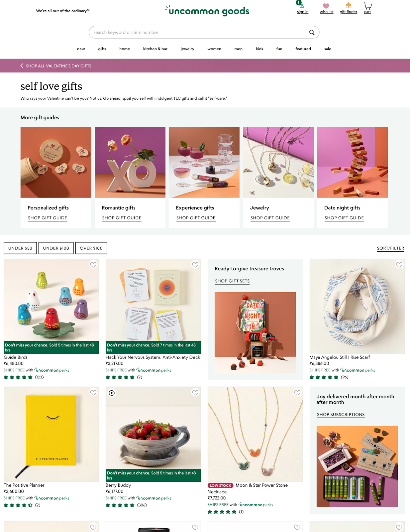Toggle wishlist heart on Guide Birds
This screenshot has width=410, height=532.
click(x=93, y=265)
